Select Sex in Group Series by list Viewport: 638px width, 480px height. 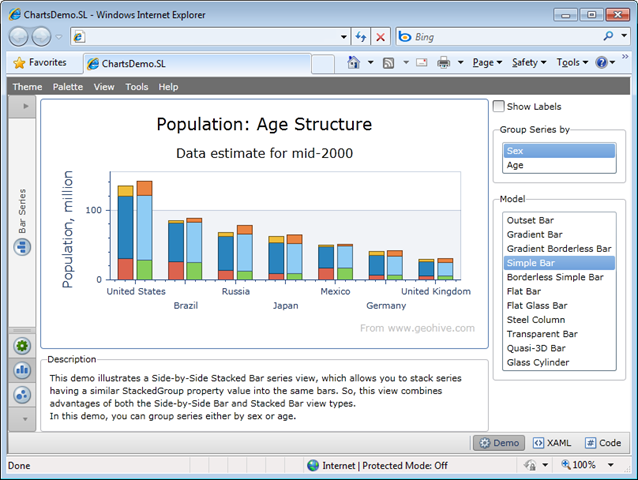tap(559, 151)
